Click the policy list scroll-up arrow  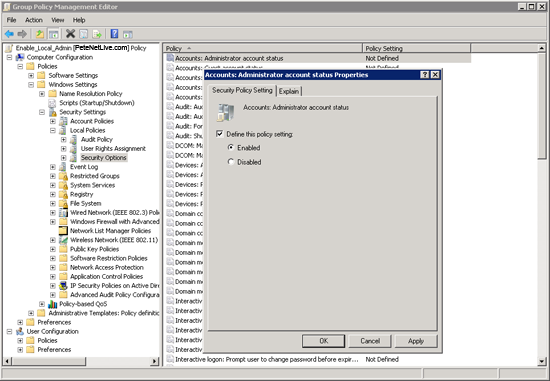click(542, 48)
